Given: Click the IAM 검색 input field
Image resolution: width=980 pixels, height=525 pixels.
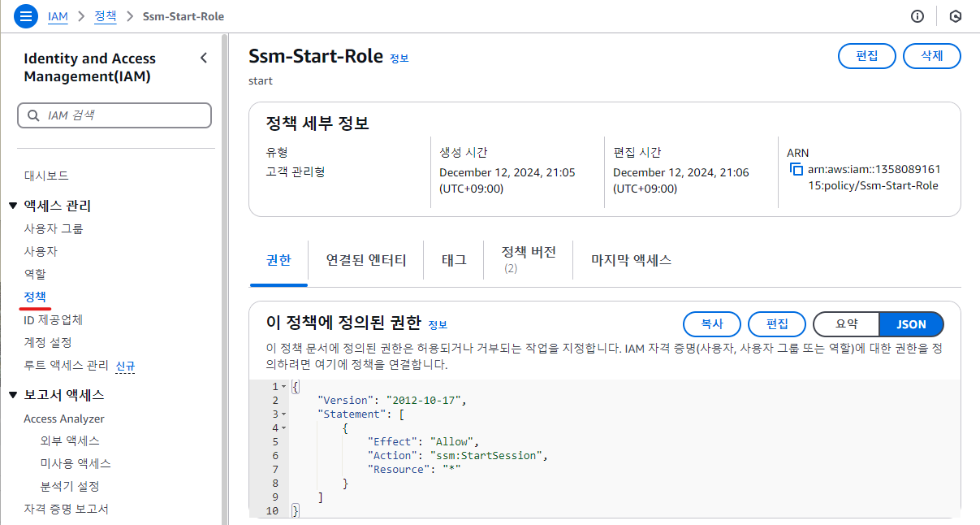Looking at the screenshot, I should (x=114, y=115).
